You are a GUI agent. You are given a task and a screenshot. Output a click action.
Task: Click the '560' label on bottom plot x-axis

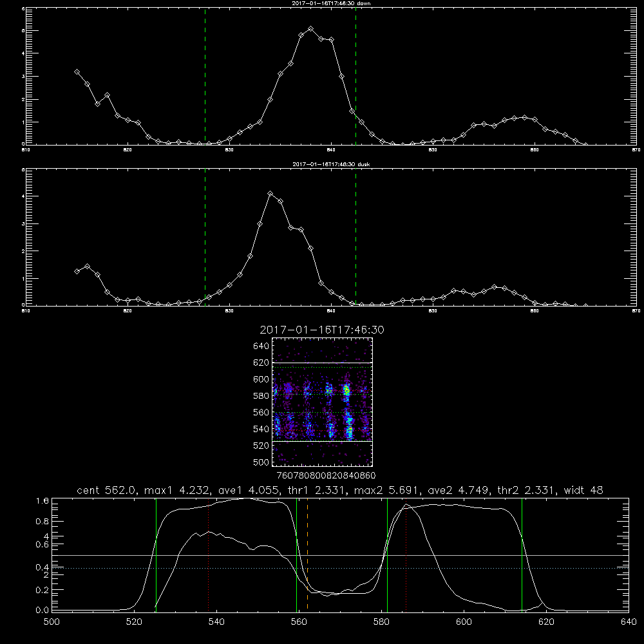299,622
